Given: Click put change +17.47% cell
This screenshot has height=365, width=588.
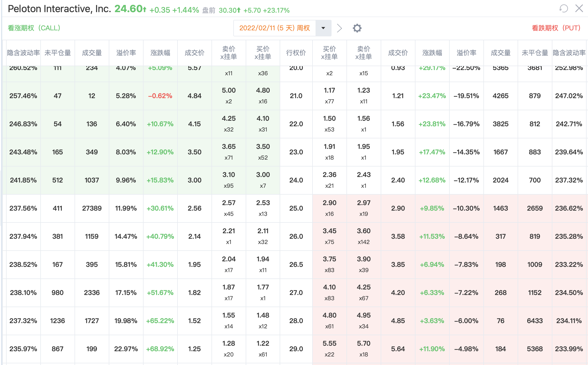Looking at the screenshot, I should tap(432, 152).
